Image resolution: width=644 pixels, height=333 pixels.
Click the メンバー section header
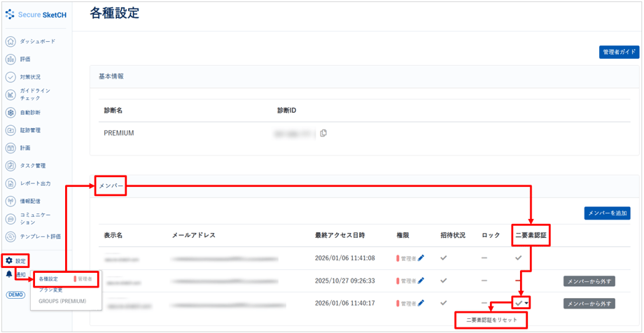[x=111, y=186]
